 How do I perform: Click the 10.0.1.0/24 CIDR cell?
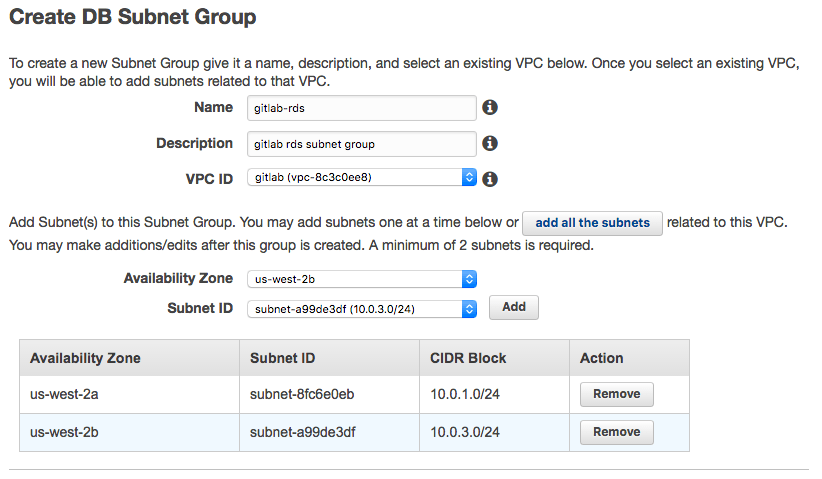(x=465, y=394)
